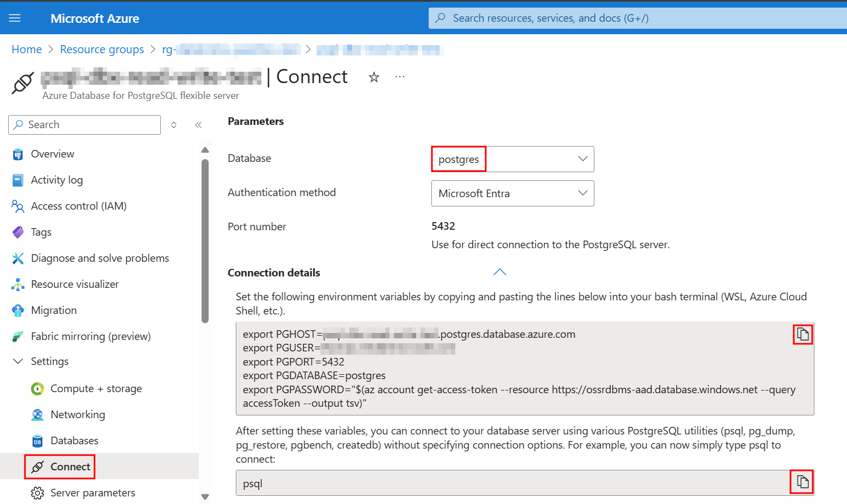
Task: Click the purple Tags icon
Action: point(18,232)
